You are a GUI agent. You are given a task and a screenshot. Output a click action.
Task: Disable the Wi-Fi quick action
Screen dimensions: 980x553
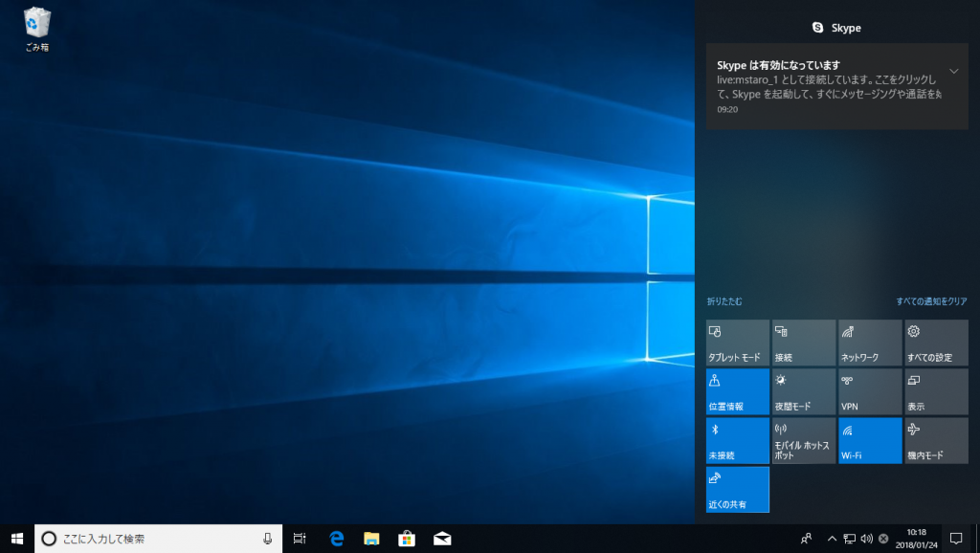869,440
